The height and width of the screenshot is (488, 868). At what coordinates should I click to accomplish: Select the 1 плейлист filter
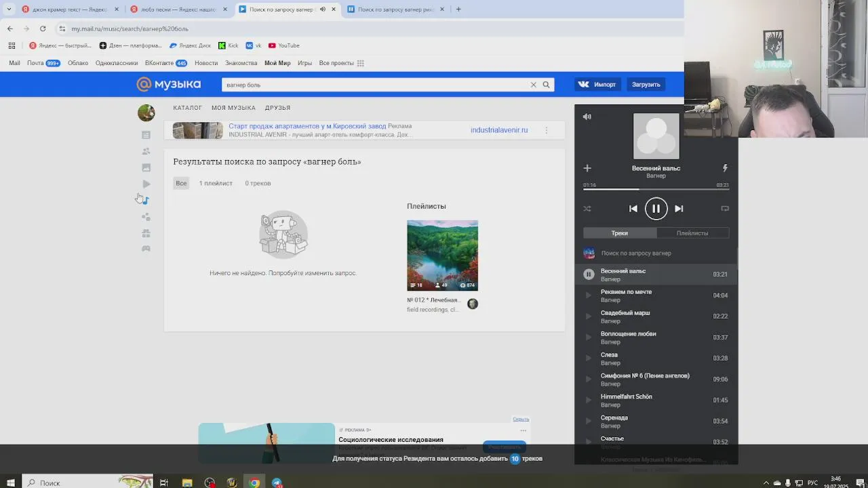(x=216, y=183)
